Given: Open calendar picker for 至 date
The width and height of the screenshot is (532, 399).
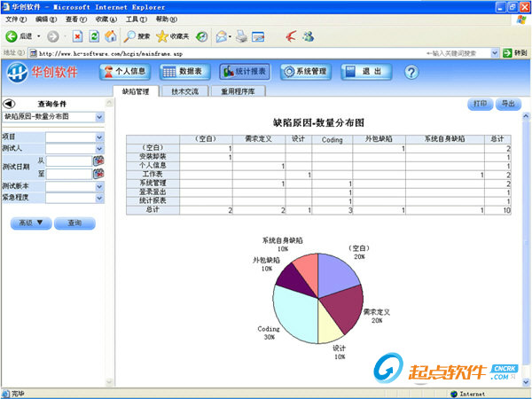Looking at the screenshot, I should pyautogui.click(x=98, y=174).
